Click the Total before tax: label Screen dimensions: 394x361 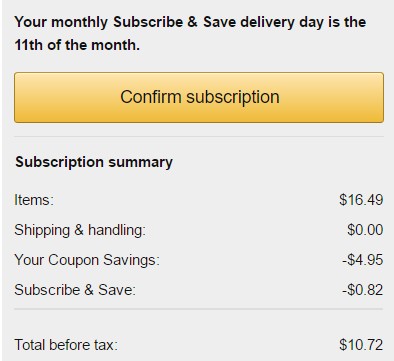(x=66, y=345)
